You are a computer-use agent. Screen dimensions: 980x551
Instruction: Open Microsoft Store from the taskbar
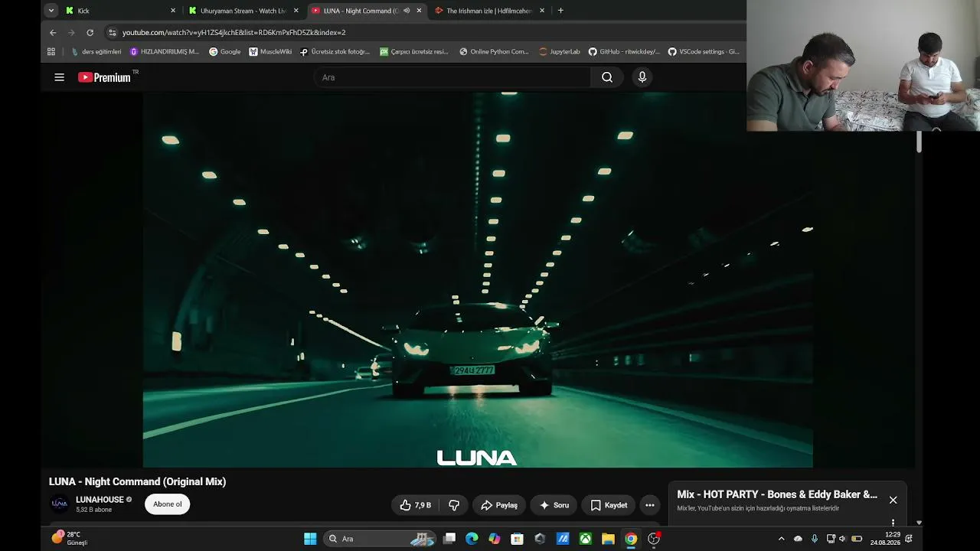point(517,539)
